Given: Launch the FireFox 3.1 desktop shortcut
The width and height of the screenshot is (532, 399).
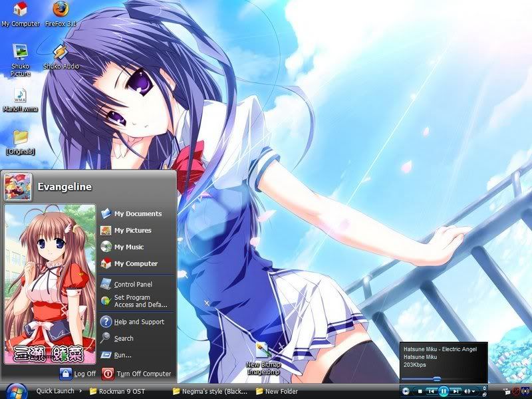Looking at the screenshot, I should pos(61,14).
